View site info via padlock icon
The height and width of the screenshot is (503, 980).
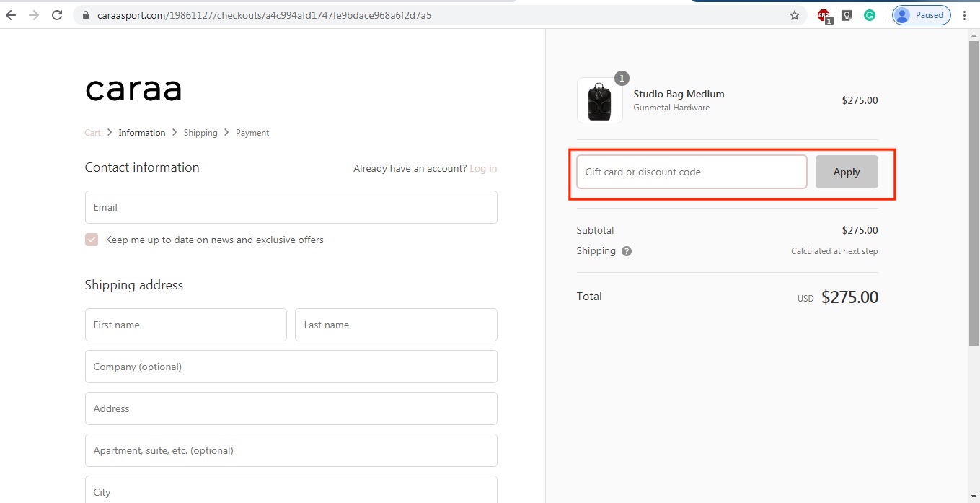pyautogui.click(x=86, y=15)
